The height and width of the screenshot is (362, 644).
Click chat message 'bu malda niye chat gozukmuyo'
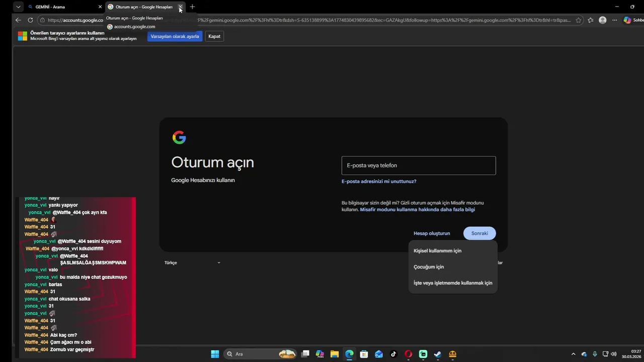(93, 277)
